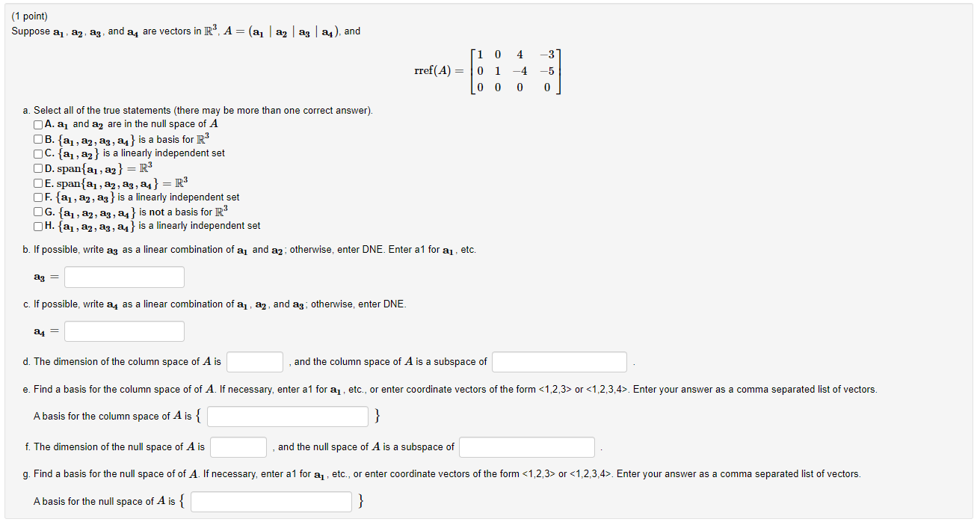Select option C about {a1, a2} linear independence
The width and height of the screenshot is (980, 525).
pyautogui.click(x=37, y=153)
